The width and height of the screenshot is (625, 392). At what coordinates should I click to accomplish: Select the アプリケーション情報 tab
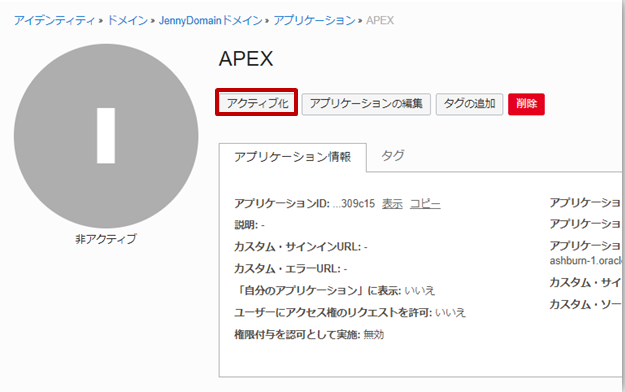[x=293, y=157]
